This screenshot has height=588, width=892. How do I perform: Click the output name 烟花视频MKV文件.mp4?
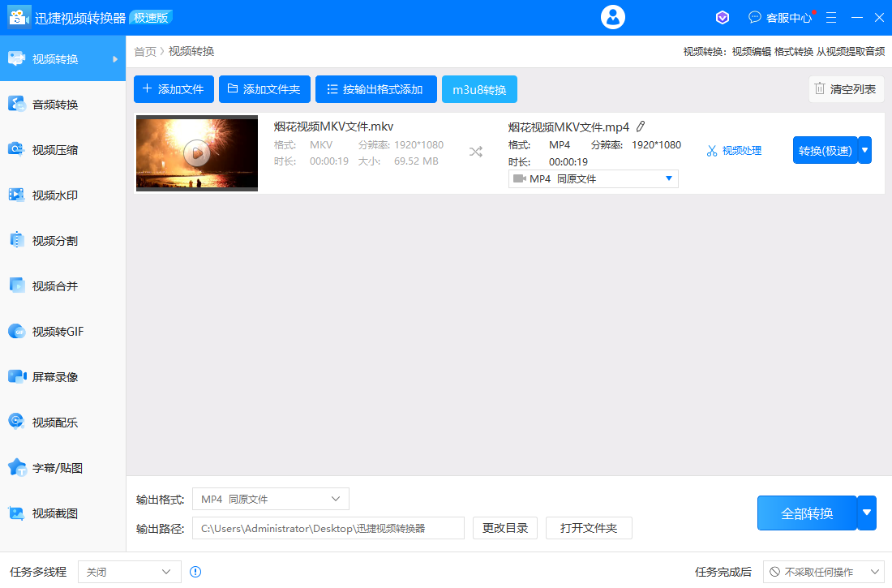pyautogui.click(x=568, y=127)
